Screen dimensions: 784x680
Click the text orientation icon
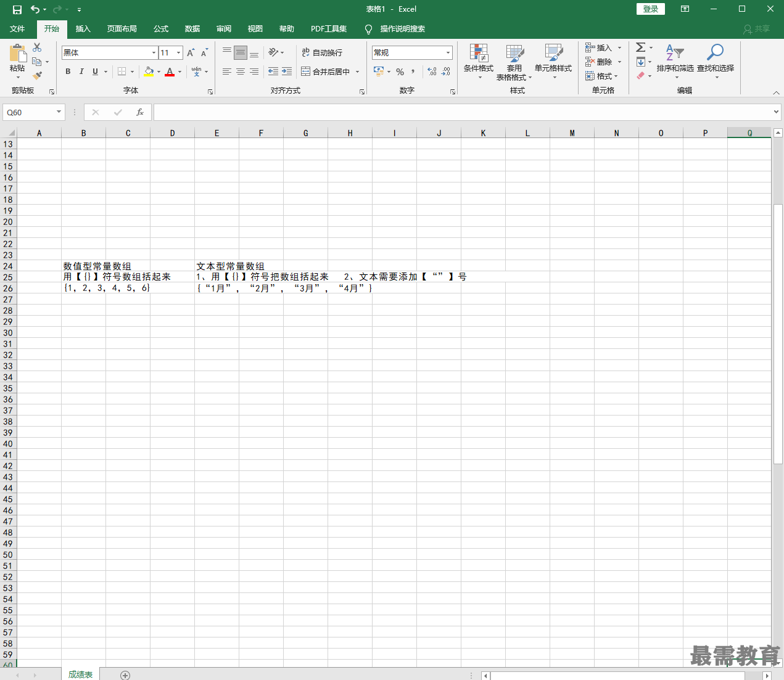[273, 52]
